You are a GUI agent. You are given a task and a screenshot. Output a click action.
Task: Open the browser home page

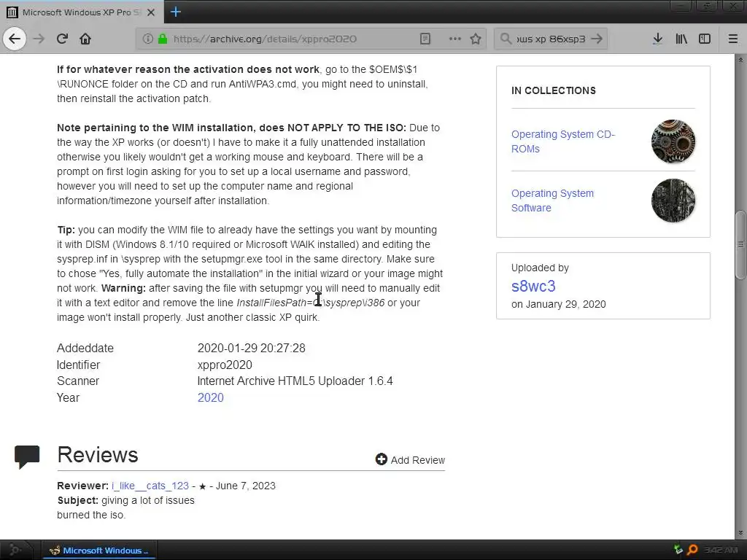pyautogui.click(x=85, y=39)
